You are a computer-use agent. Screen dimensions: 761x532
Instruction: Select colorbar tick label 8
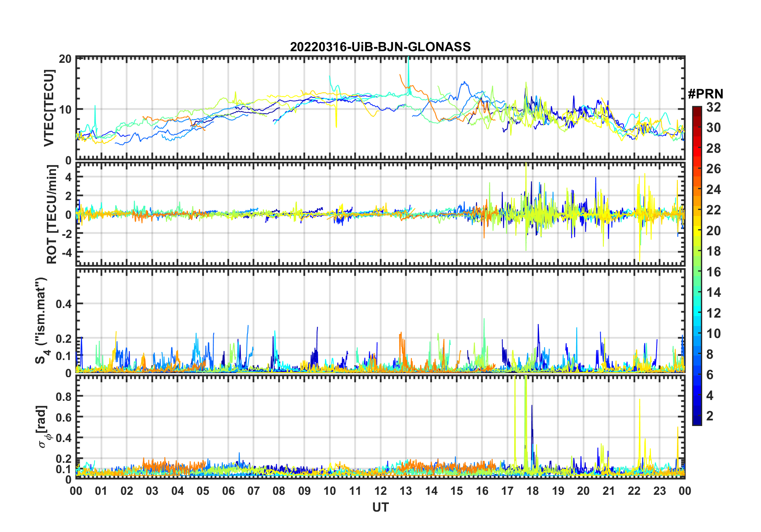click(x=710, y=354)
